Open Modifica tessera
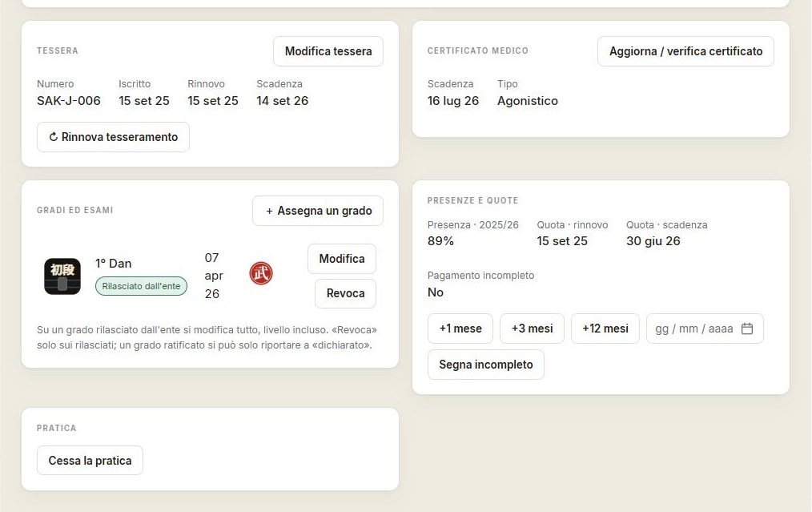This screenshot has width=812, height=512. (328, 51)
